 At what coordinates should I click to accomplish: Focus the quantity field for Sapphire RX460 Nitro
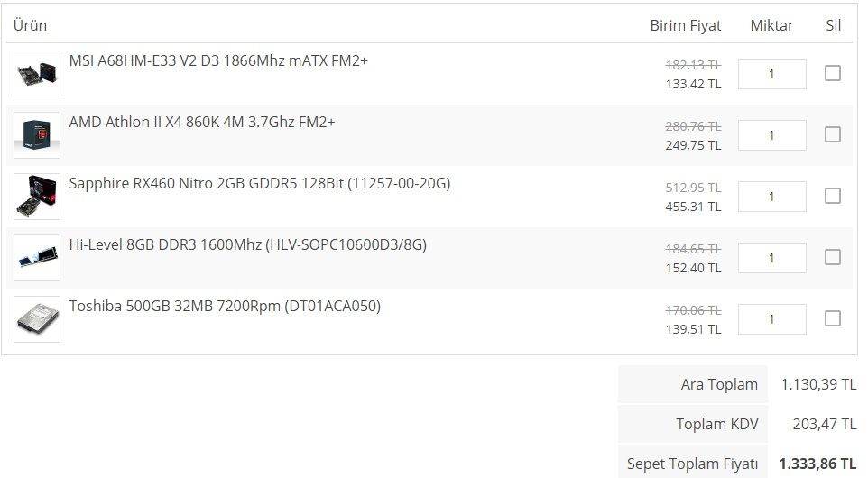(x=772, y=197)
